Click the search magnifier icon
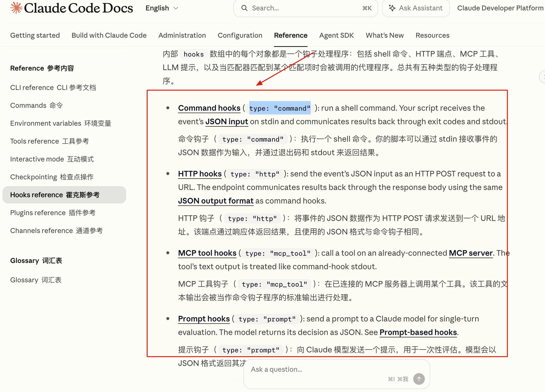The height and width of the screenshot is (392, 545). [244, 8]
